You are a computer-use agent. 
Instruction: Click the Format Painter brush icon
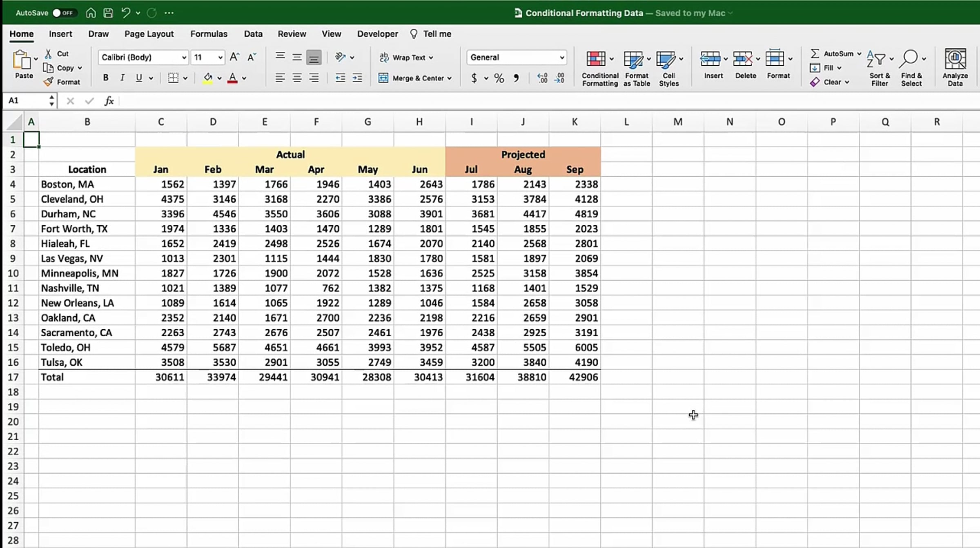[48, 82]
